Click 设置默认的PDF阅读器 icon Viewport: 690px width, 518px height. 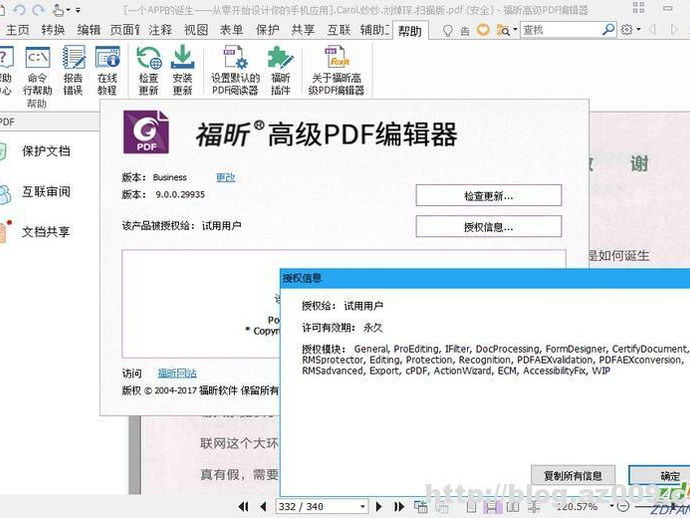click(x=235, y=70)
